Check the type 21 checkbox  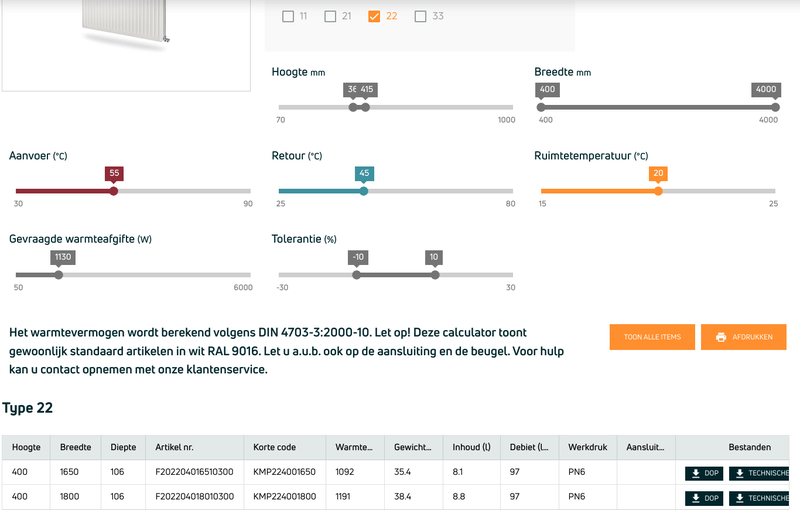coord(331,16)
